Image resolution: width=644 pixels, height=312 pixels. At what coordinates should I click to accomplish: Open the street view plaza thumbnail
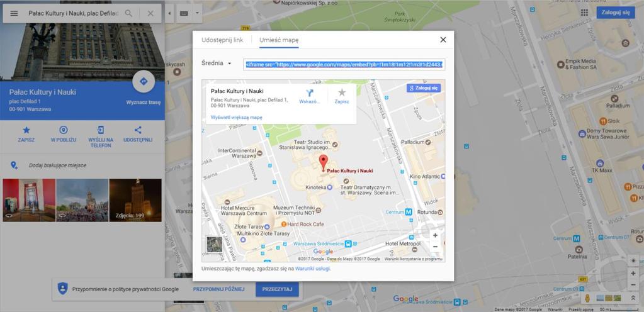pyautogui.click(x=82, y=200)
